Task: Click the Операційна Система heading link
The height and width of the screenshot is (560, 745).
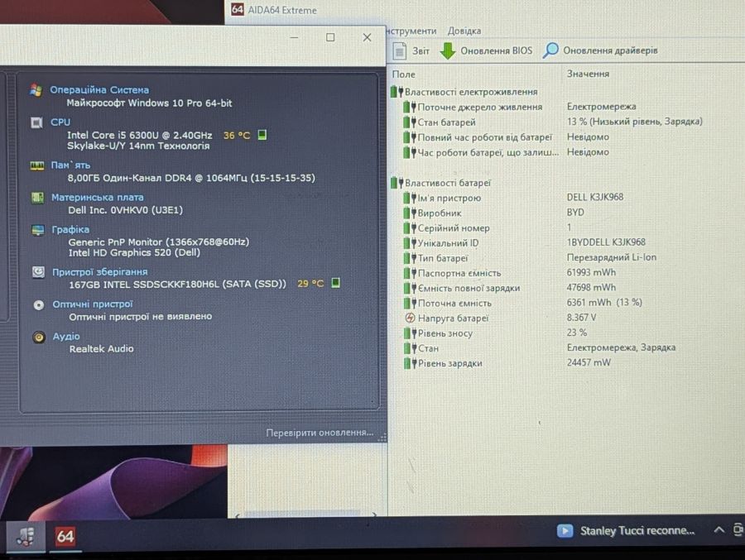Action: coord(99,90)
